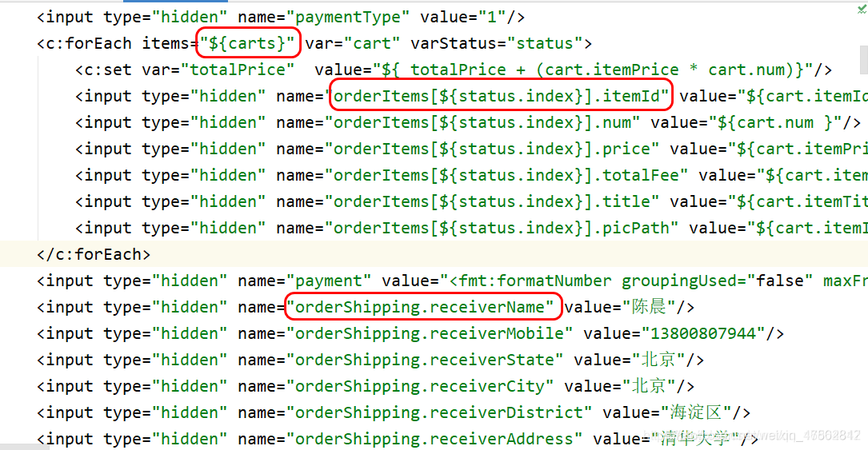Viewport: 868px width, 450px height.
Task: Click the fmt:formatNumber tag in payment line
Action: click(534, 281)
